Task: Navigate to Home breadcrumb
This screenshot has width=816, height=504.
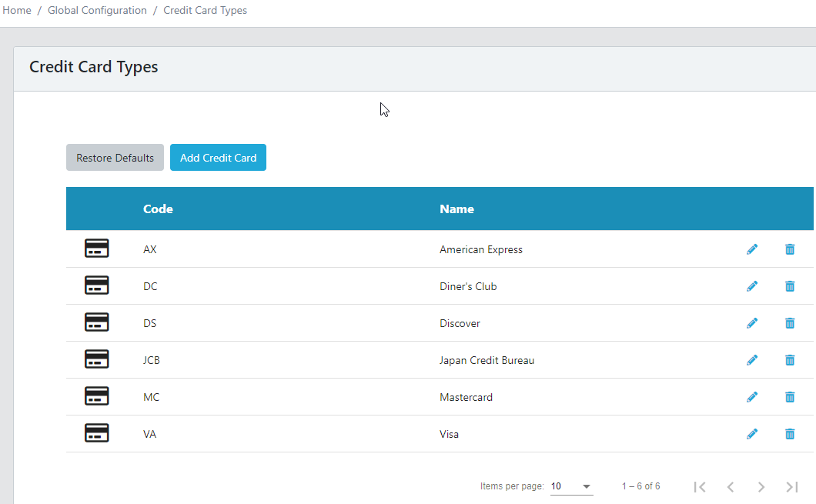Action: pos(17,11)
